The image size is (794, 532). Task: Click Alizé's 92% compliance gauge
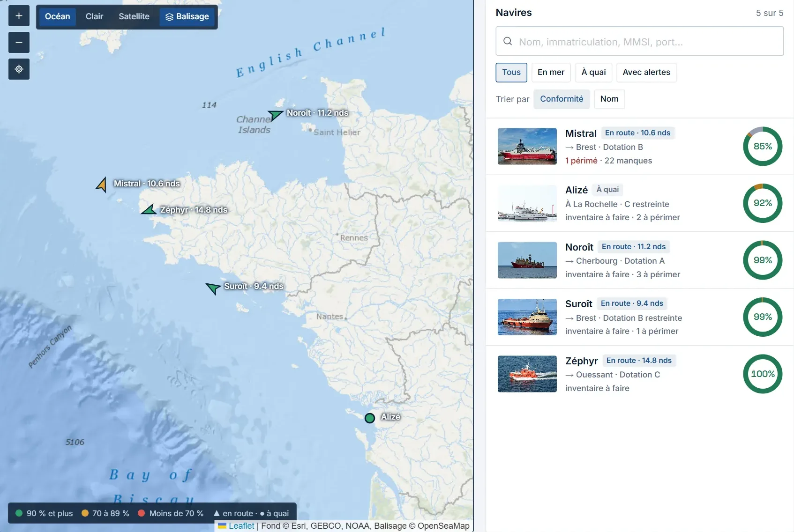(763, 203)
